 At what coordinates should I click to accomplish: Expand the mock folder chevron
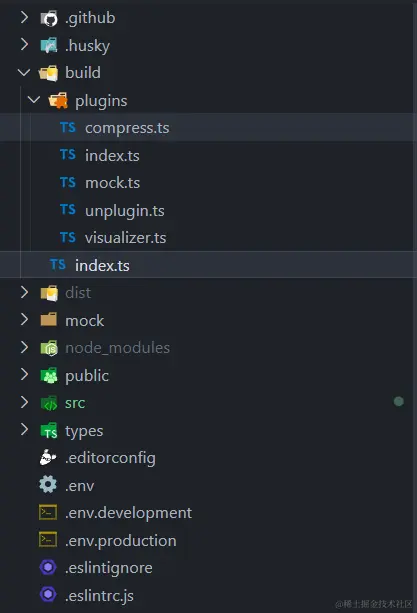24,320
